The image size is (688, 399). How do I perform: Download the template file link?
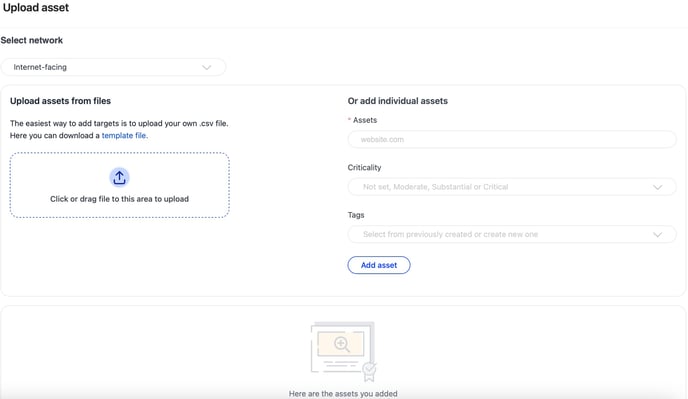124,136
